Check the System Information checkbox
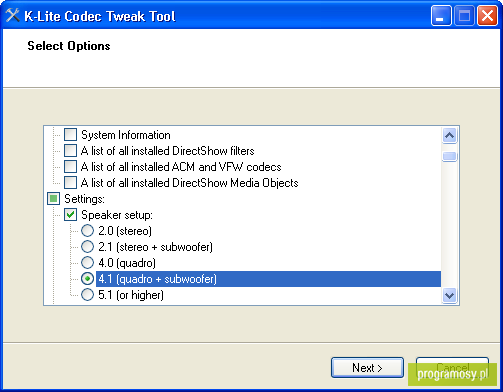Image resolution: width=503 pixels, height=392 pixels. 70,135
